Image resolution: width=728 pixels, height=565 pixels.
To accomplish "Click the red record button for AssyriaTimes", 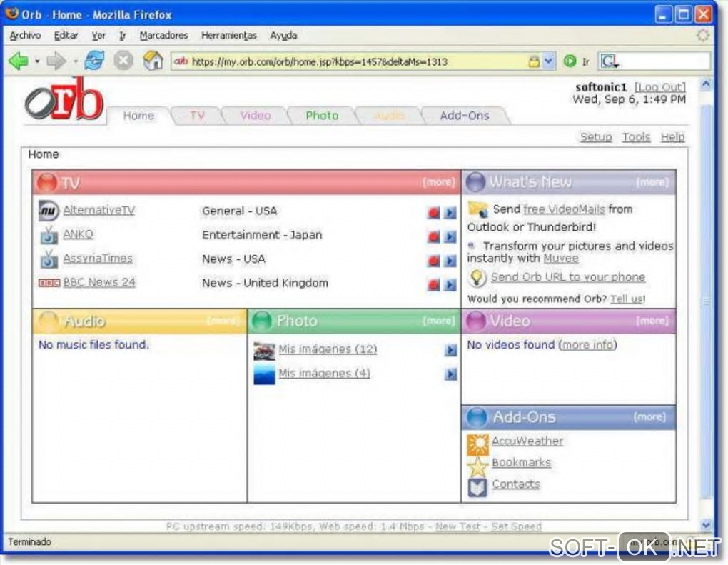I will [x=434, y=261].
